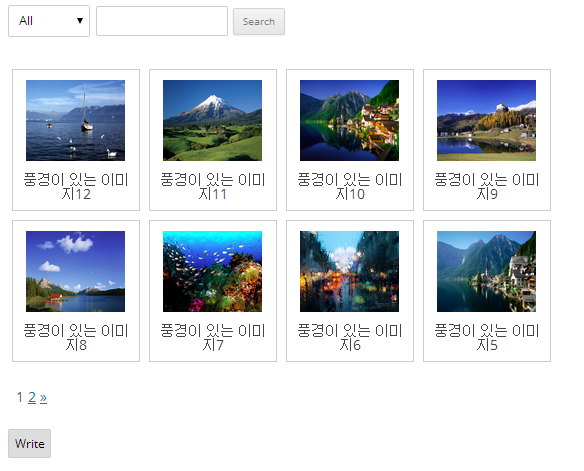Focus the search text field
Viewport: 584px width, 471px height.
[x=162, y=21]
